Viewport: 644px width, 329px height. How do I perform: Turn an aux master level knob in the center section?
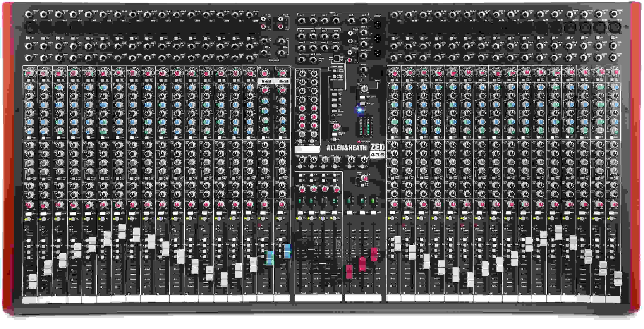302,160
